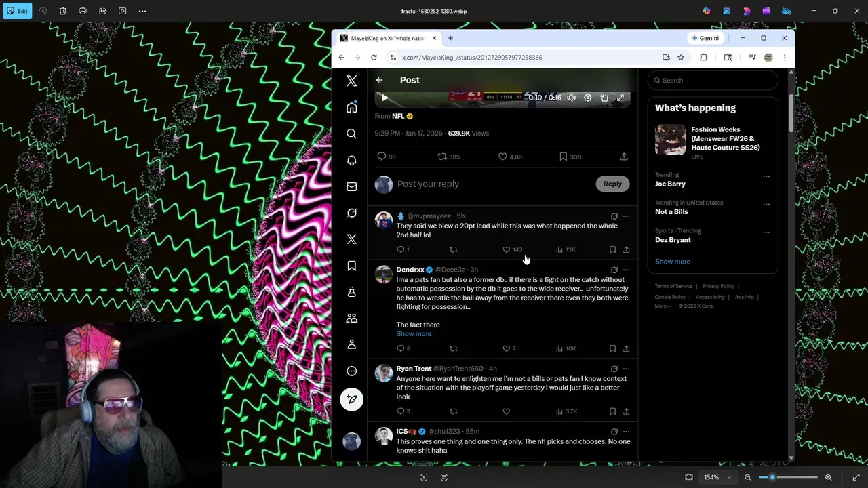Open a new Chrome tab
Screen dimensions: 868x488
coord(450,38)
